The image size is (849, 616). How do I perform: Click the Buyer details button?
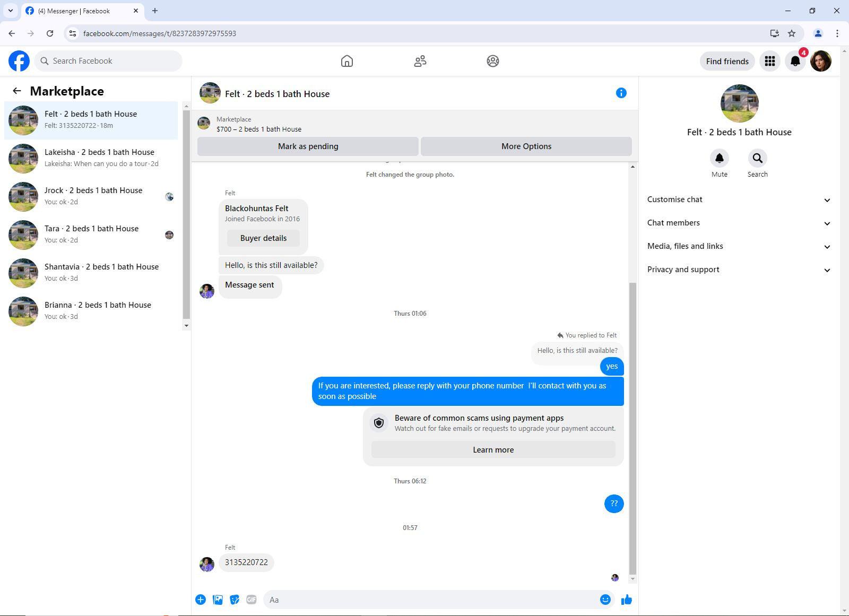coord(263,238)
